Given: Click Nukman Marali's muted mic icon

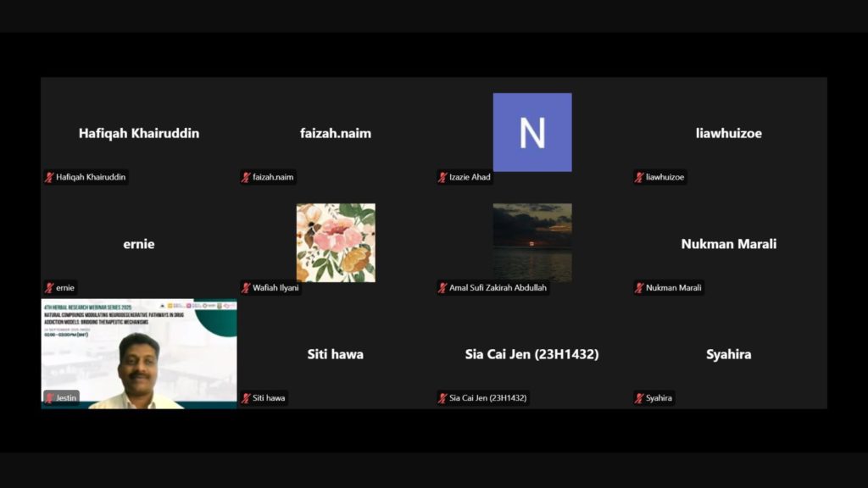Looking at the screenshot, I should [x=640, y=287].
